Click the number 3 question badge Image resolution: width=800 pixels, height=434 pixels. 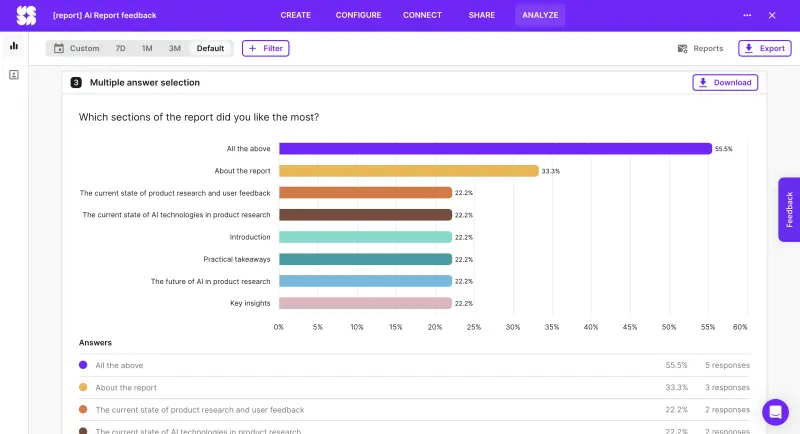76,83
